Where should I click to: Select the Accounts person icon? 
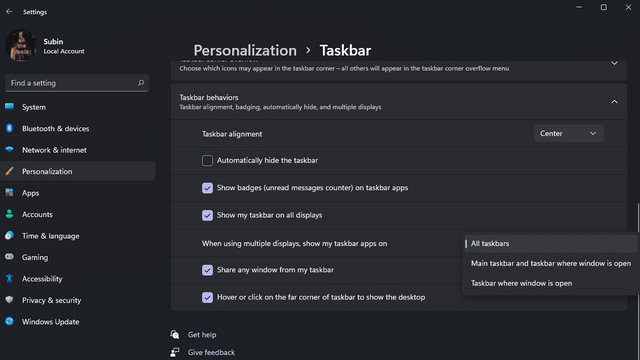point(9,214)
